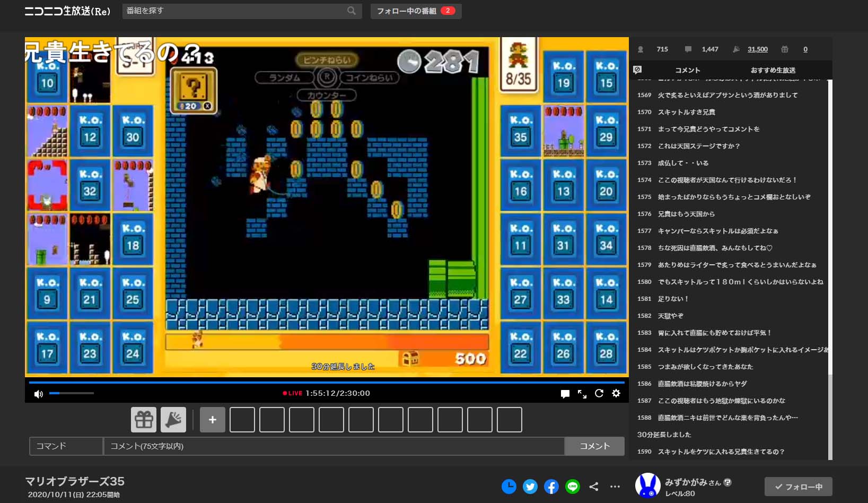Toggle the フォロー中 follow button
The image size is (868, 503).
point(798,487)
